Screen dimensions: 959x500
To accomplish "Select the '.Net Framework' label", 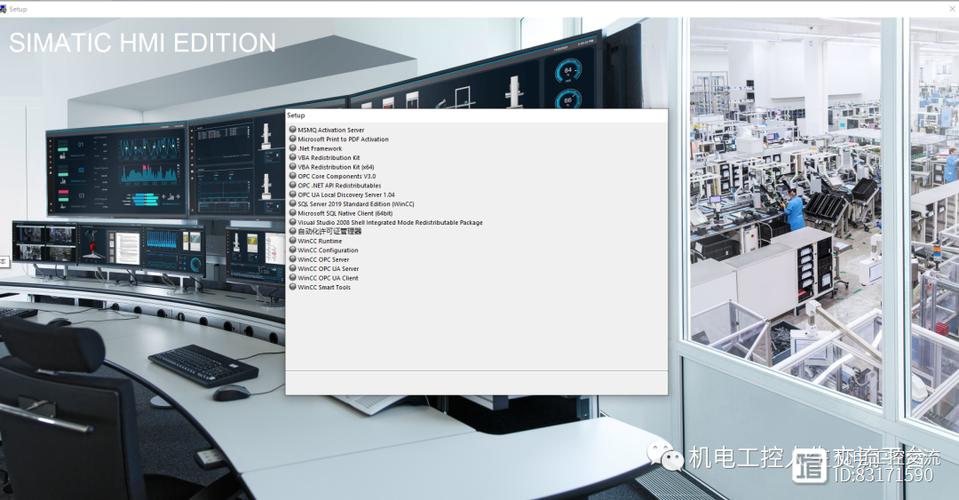I will click(320, 149).
